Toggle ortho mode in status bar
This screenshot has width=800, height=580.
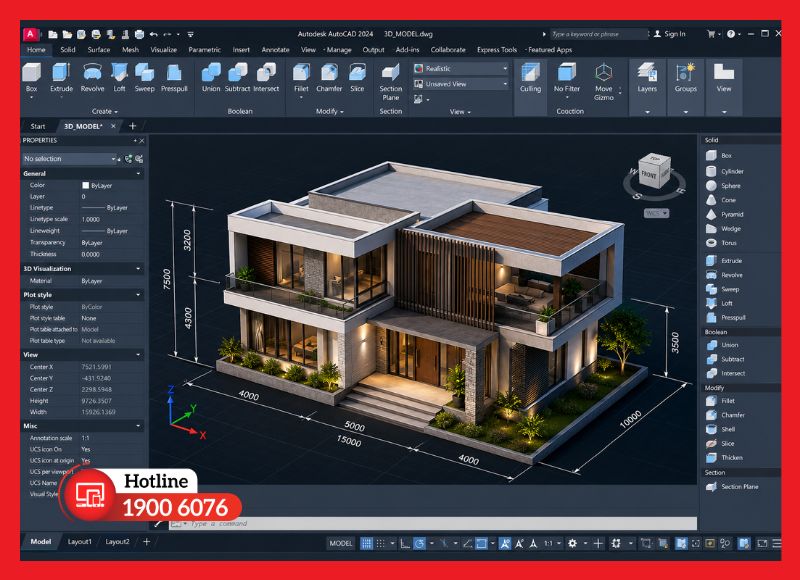(405, 543)
